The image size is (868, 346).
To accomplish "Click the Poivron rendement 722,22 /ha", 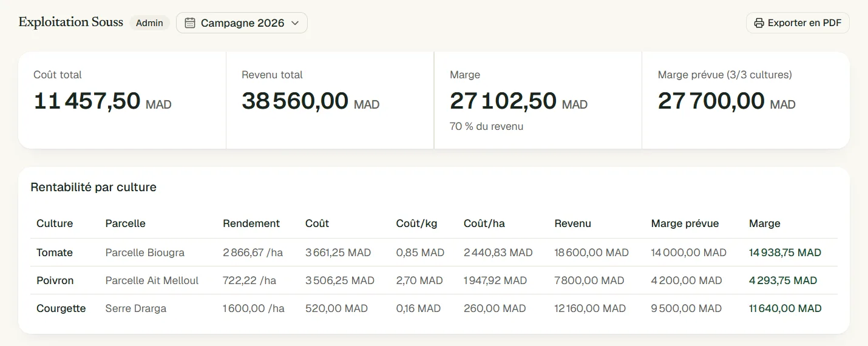I will coord(249,280).
